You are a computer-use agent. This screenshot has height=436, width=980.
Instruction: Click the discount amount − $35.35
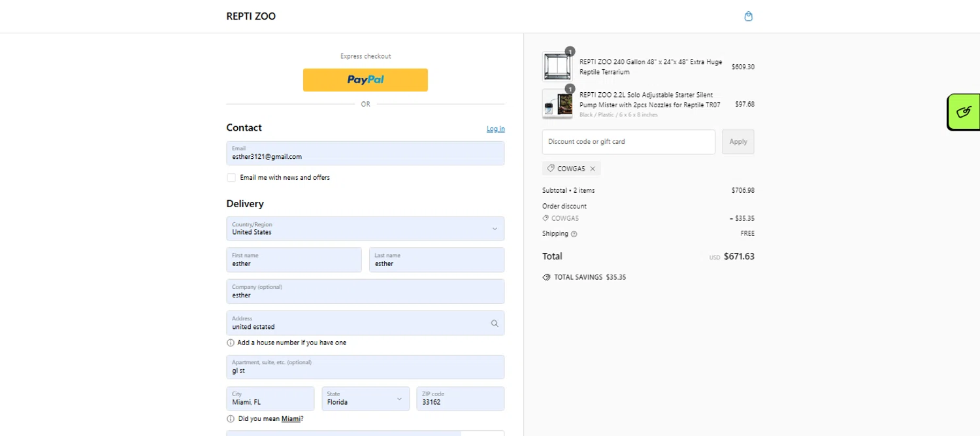pyautogui.click(x=742, y=218)
